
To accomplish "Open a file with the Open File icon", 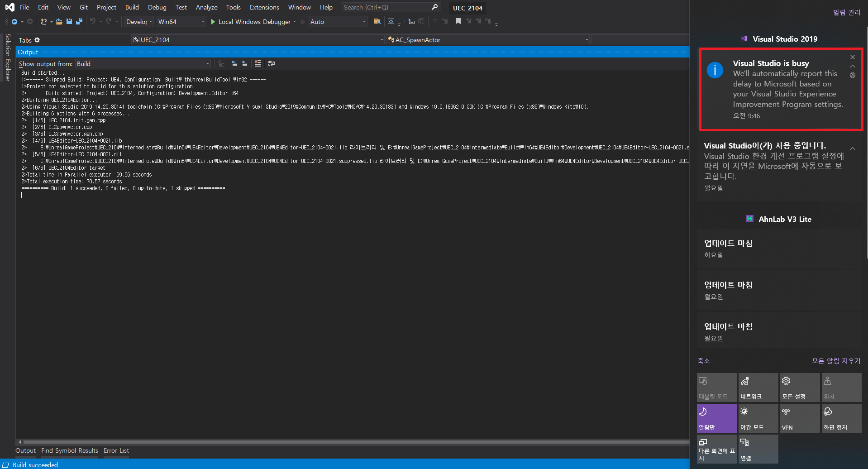I will click(x=59, y=22).
